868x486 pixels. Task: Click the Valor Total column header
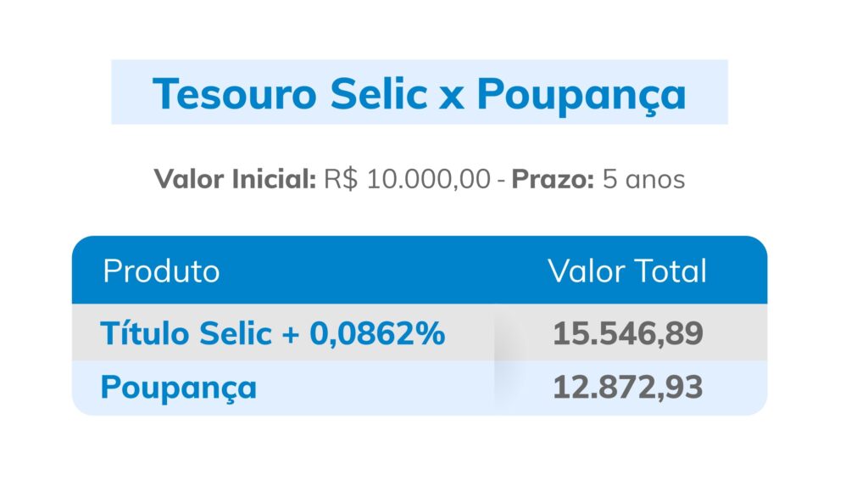tap(627, 271)
